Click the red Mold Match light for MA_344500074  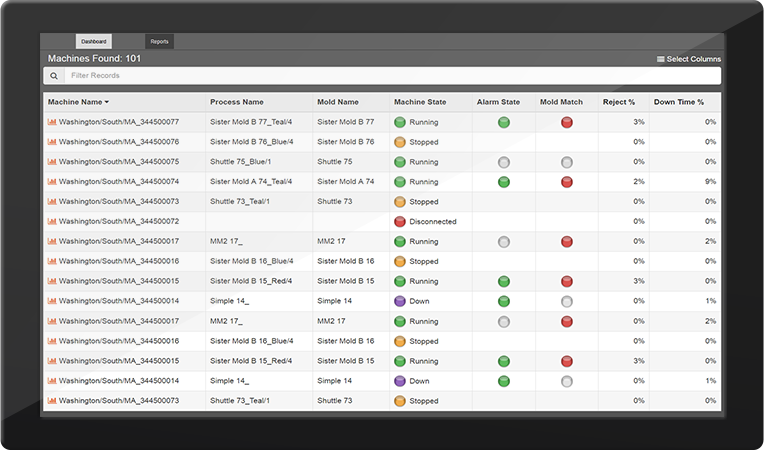(567, 182)
